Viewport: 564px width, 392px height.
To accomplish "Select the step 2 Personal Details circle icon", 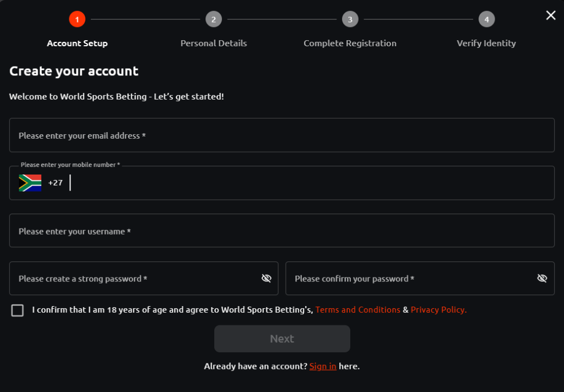I will pos(214,19).
